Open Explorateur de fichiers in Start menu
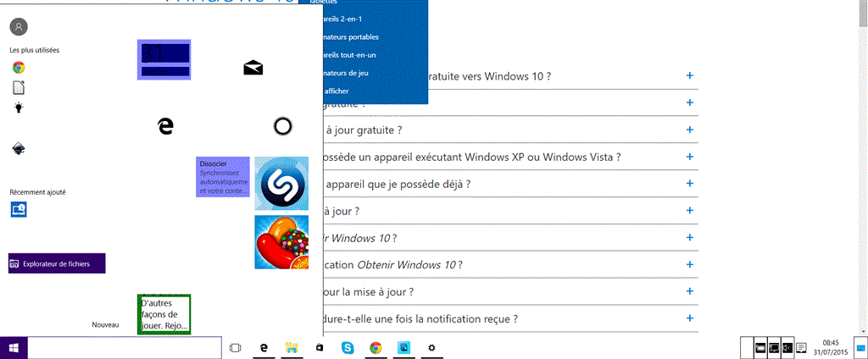Screen dimensions: 868x359 57,263
